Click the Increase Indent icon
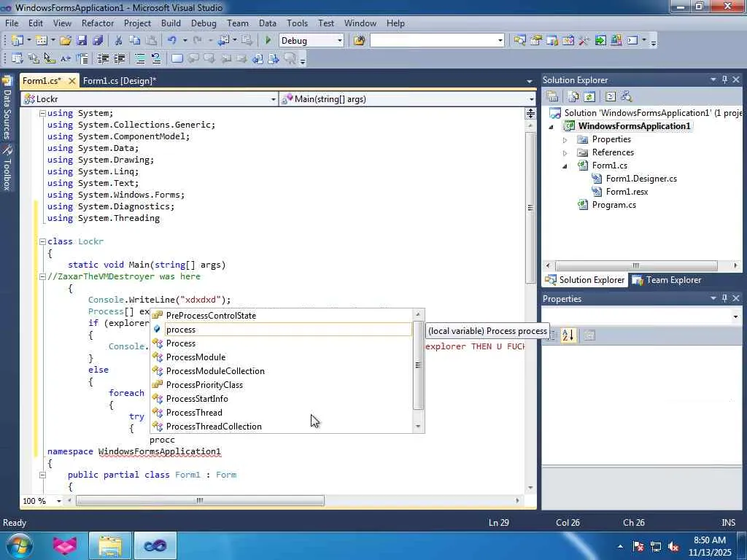The height and width of the screenshot is (560, 747). (119, 58)
